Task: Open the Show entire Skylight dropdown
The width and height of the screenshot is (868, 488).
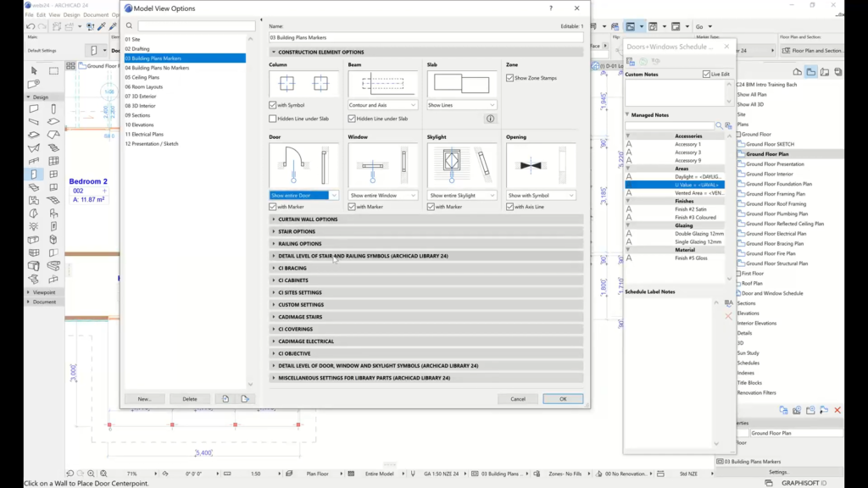Action: [x=462, y=196]
